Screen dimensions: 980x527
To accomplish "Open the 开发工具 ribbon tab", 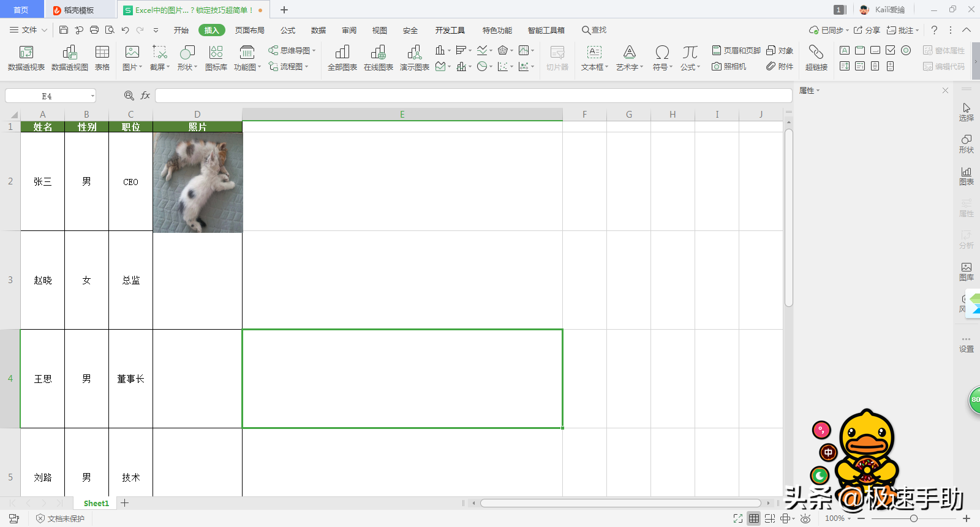I will pyautogui.click(x=450, y=30).
